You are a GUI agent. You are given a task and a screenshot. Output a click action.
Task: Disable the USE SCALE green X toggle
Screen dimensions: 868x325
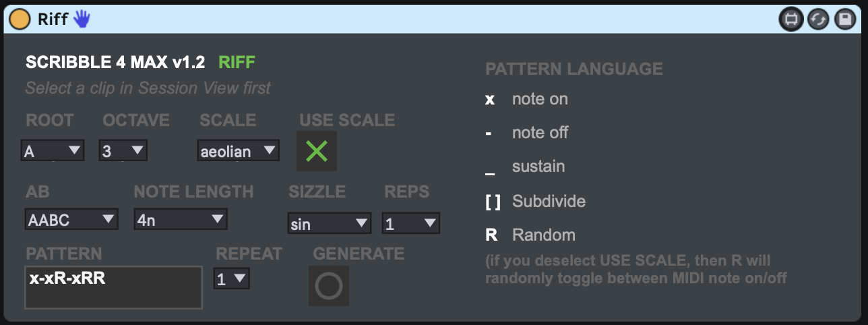tap(317, 151)
